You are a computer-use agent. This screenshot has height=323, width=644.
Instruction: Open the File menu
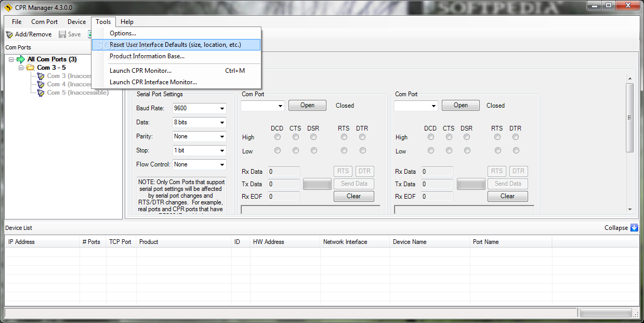17,22
